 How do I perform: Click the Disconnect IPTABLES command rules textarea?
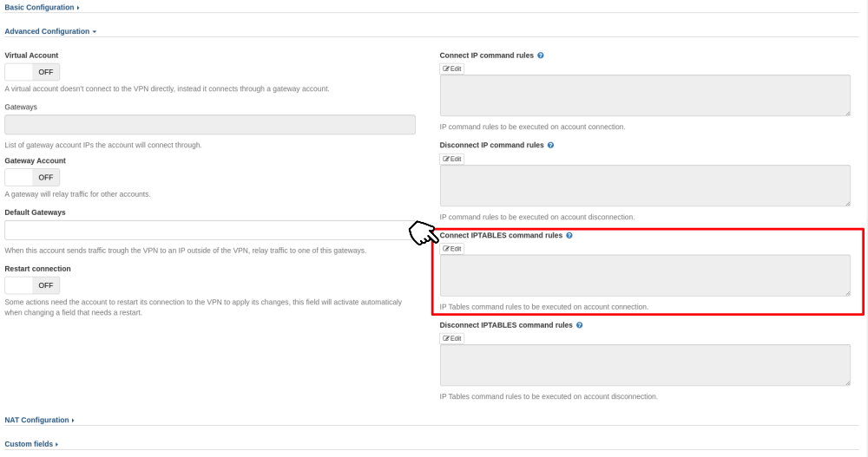tap(644, 365)
